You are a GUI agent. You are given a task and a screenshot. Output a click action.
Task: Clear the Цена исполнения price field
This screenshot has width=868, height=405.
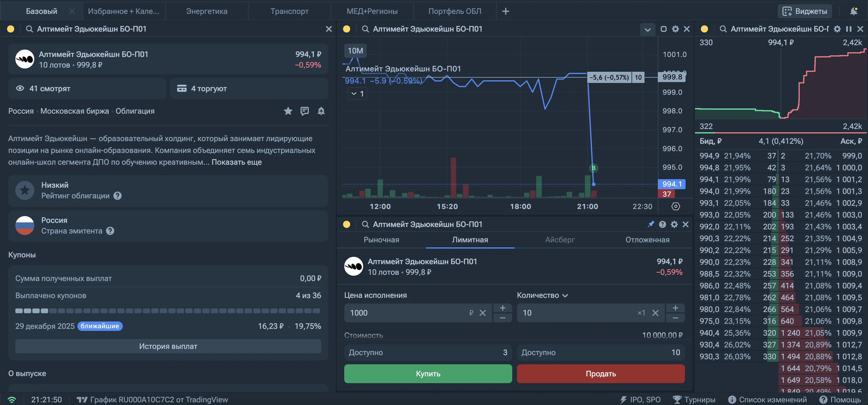(482, 313)
